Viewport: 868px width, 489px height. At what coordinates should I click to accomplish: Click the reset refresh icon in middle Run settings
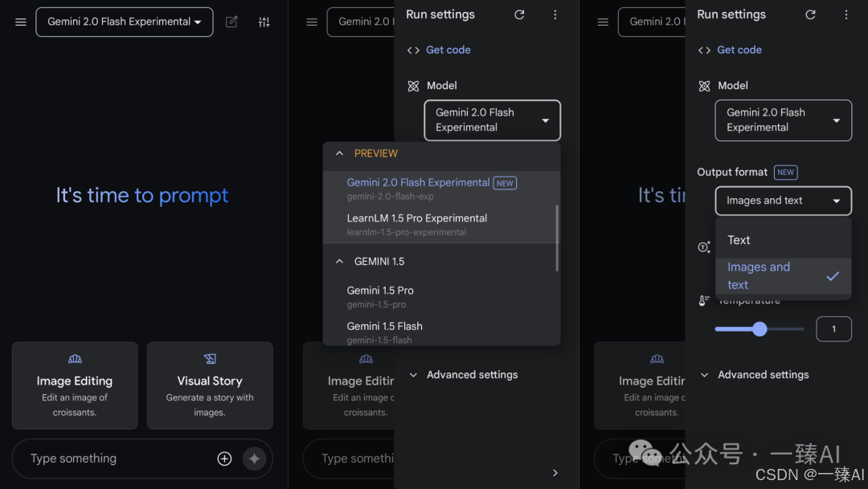pos(519,15)
